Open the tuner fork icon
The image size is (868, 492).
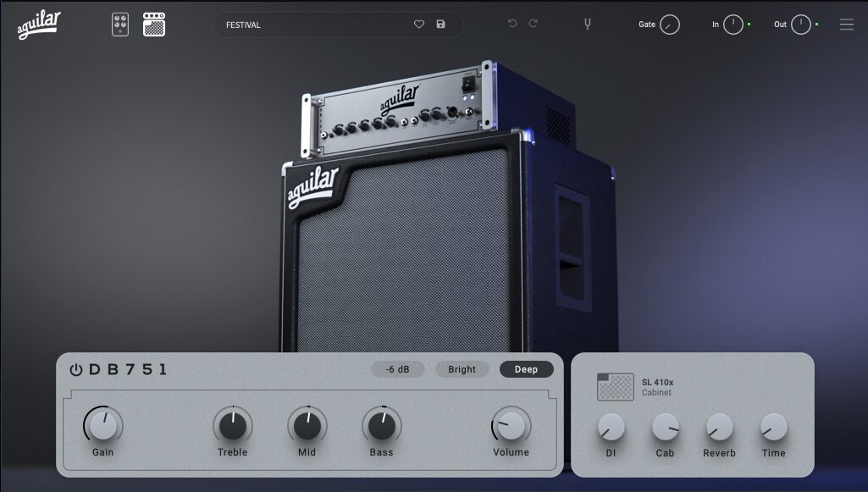[x=587, y=24]
